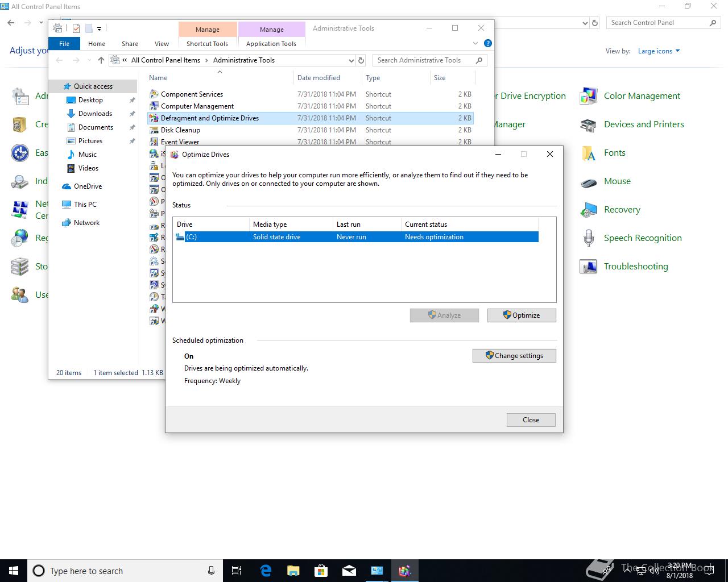The image size is (728, 582).
Task: Go back in the Control Panel window
Action: [x=11, y=23]
